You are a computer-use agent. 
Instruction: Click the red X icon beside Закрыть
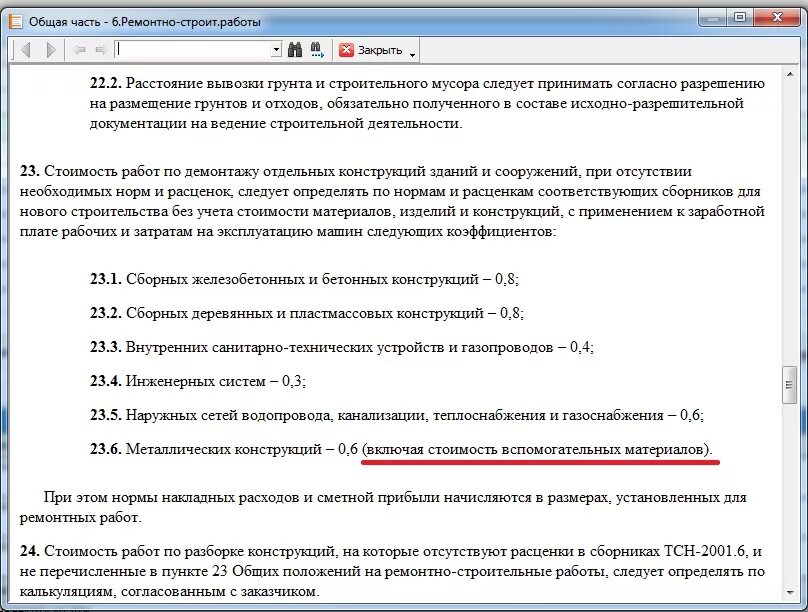tap(346, 49)
